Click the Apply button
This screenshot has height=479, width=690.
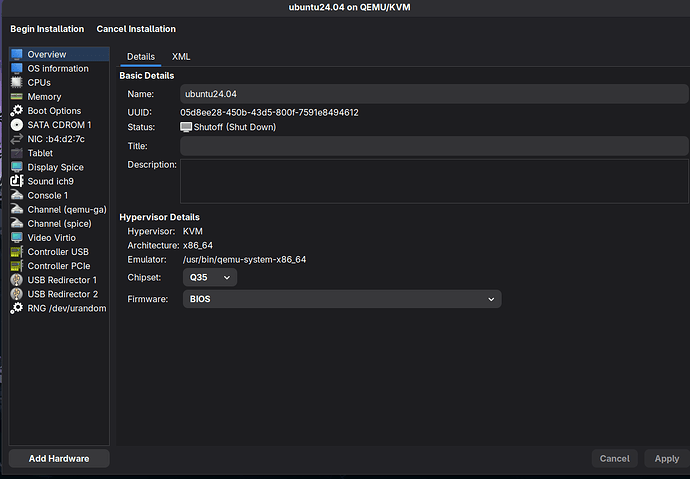click(667, 458)
